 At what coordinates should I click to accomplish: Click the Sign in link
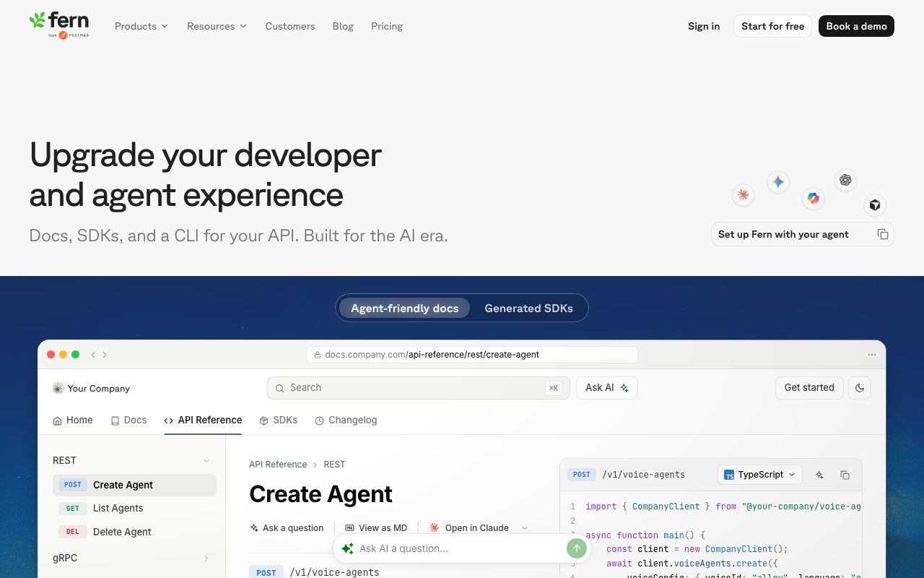point(704,26)
